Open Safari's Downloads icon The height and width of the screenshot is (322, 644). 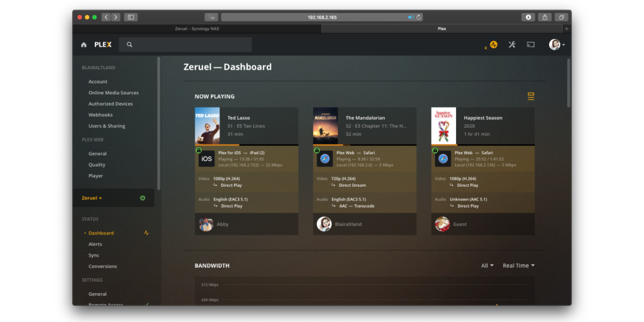(528, 17)
